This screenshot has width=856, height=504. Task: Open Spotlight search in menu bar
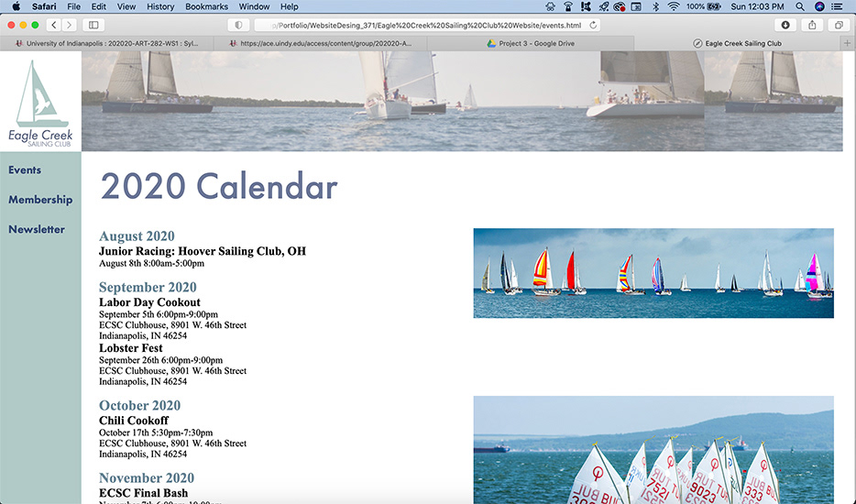pos(800,6)
